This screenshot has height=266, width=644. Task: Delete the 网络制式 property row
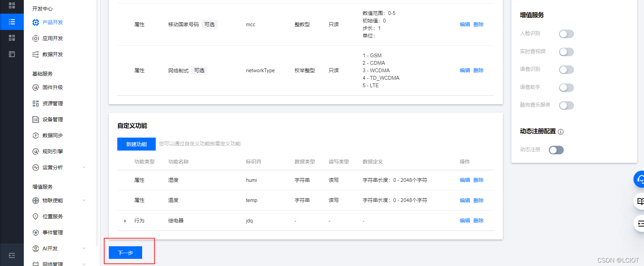tap(478, 71)
